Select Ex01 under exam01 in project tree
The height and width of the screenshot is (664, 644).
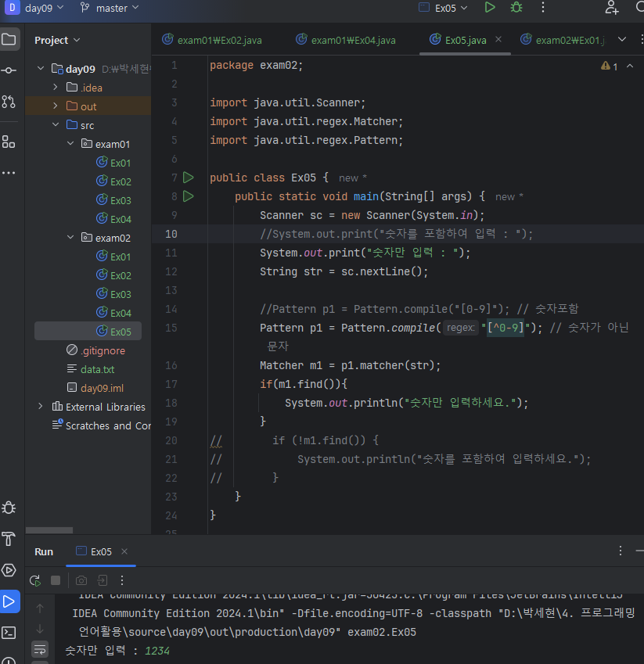pyautogui.click(x=113, y=163)
